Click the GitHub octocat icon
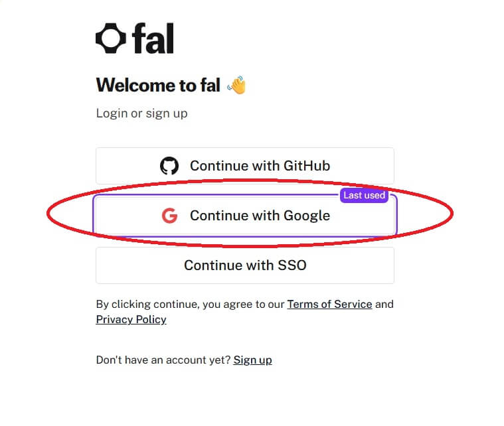The width and height of the screenshot is (504, 426). 169,166
